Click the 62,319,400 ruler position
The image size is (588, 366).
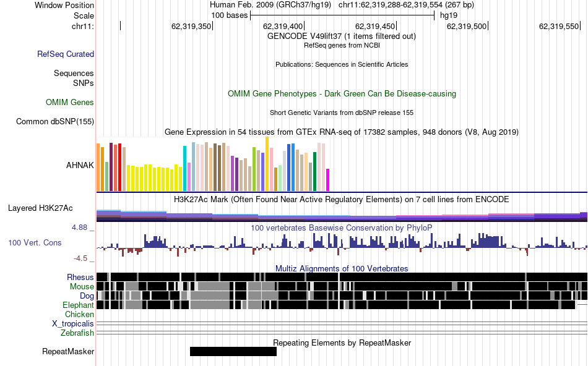(283, 26)
